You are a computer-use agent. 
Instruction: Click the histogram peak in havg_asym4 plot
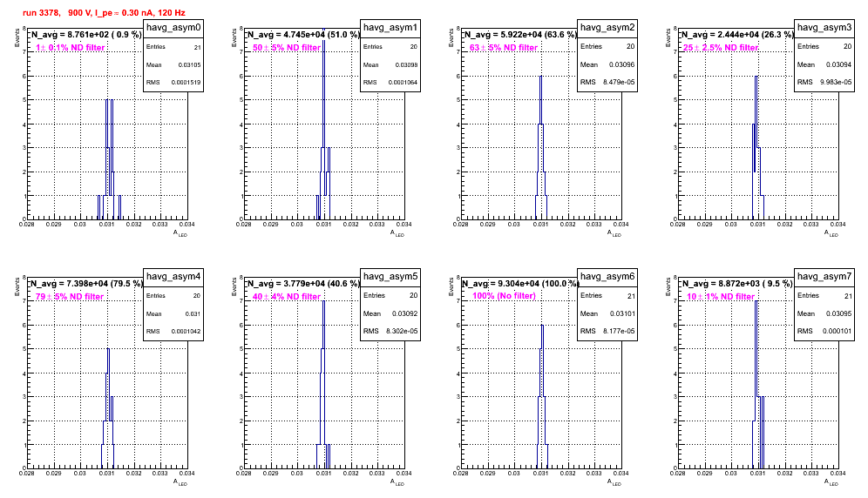click(x=108, y=349)
